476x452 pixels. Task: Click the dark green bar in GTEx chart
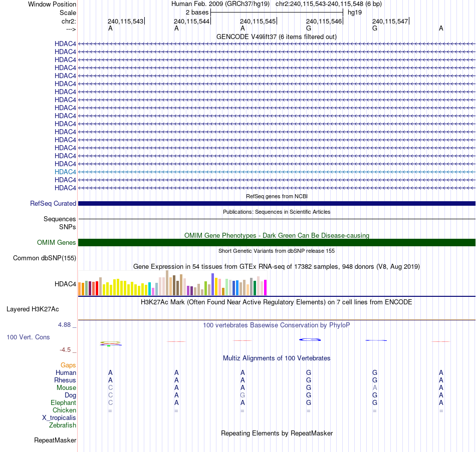(x=255, y=288)
